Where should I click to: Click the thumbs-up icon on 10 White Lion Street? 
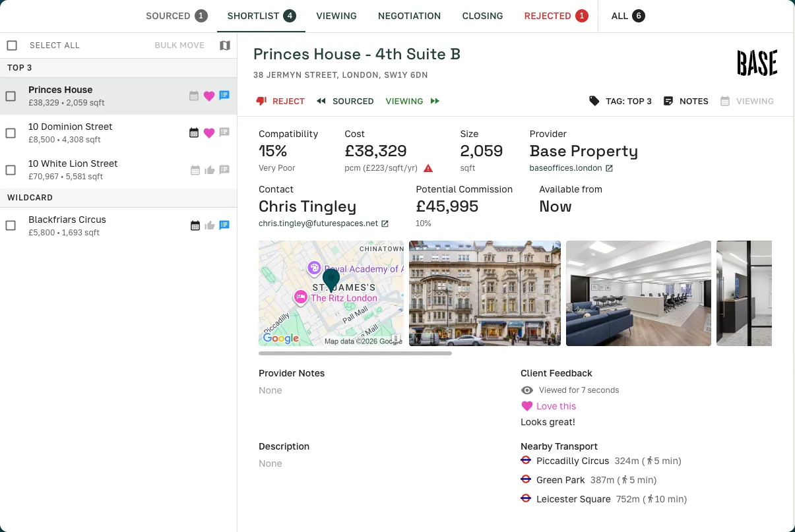tap(210, 170)
